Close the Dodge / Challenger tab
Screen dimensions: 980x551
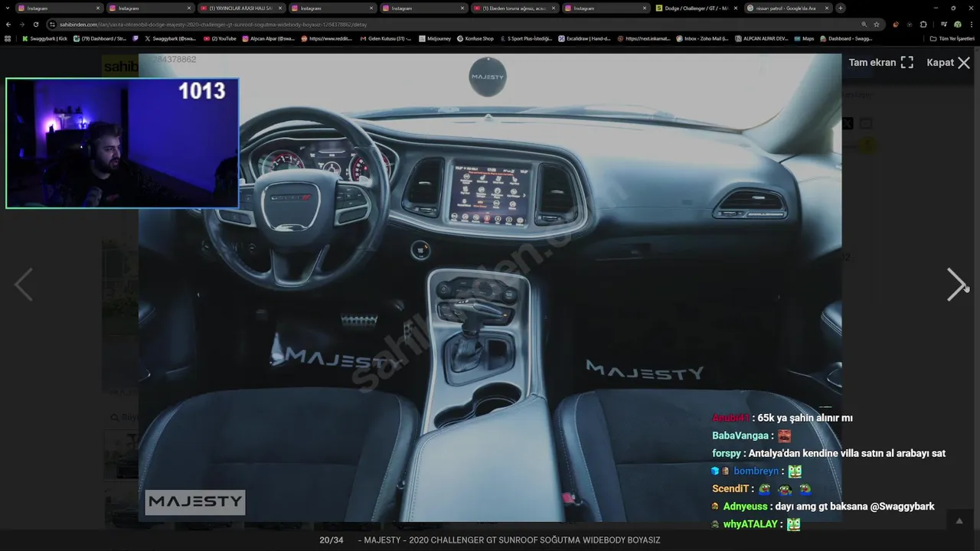[736, 8]
